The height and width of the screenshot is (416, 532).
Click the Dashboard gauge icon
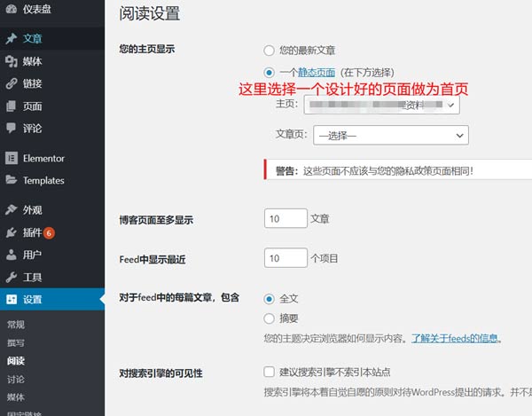(12, 9)
